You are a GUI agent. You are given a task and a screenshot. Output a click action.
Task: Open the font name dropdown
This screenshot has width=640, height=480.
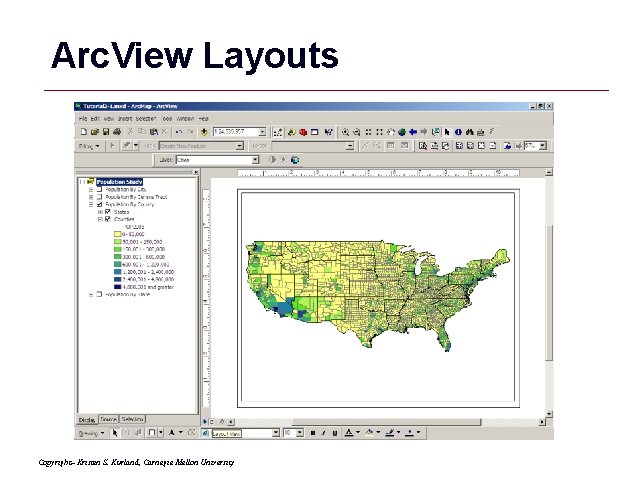276,433
